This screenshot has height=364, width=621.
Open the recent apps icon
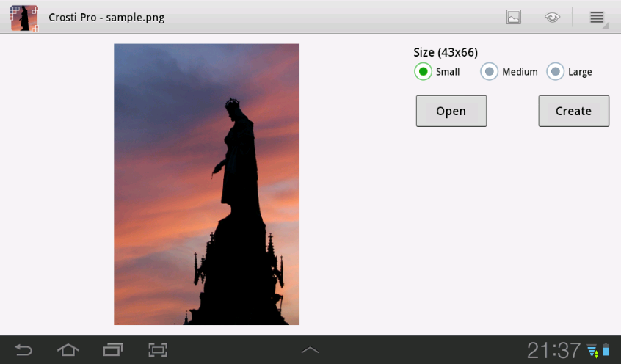[113, 350]
